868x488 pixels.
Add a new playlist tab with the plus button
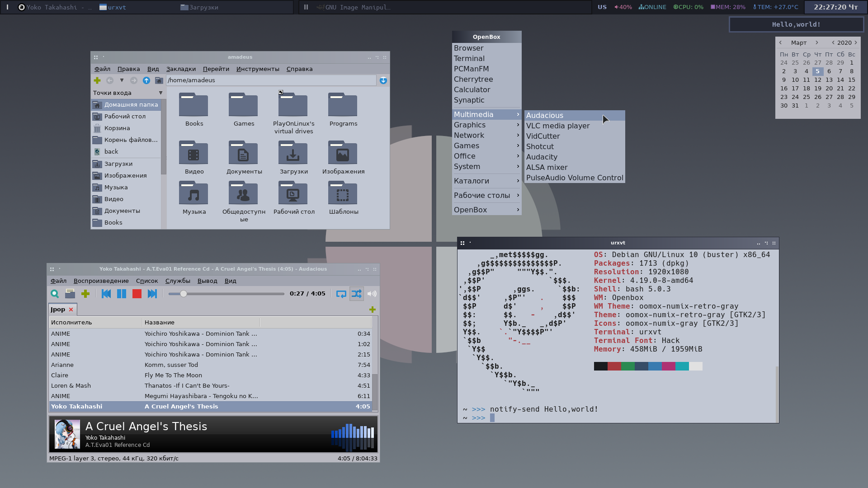coord(373,310)
